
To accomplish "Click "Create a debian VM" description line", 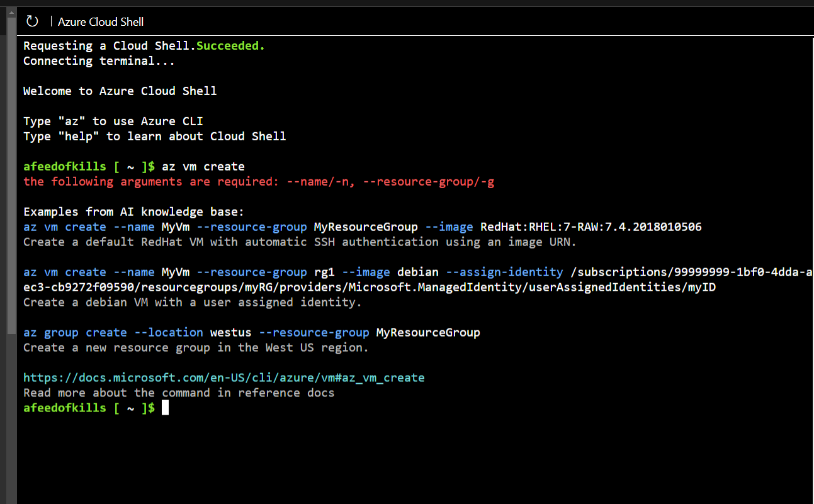I will point(193,302).
